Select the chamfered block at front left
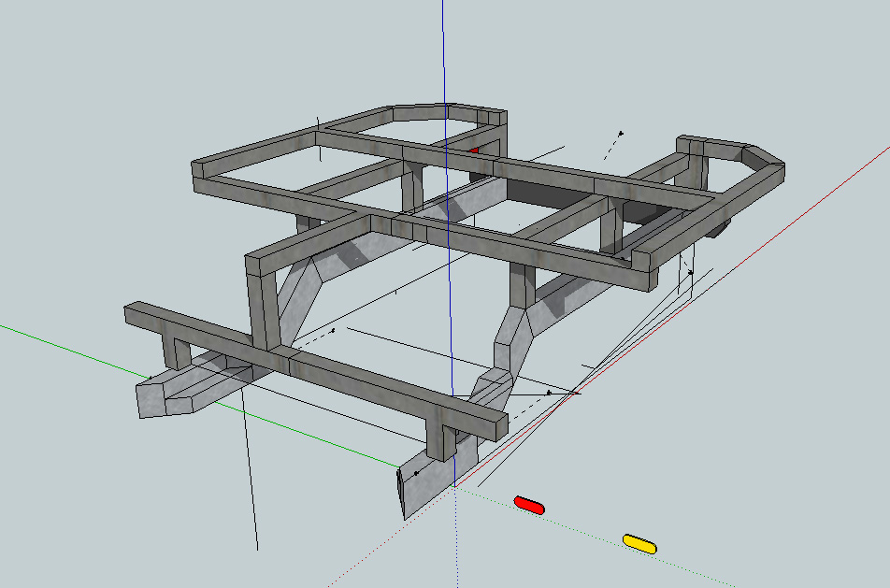The height and width of the screenshot is (588, 890). [x=178, y=394]
